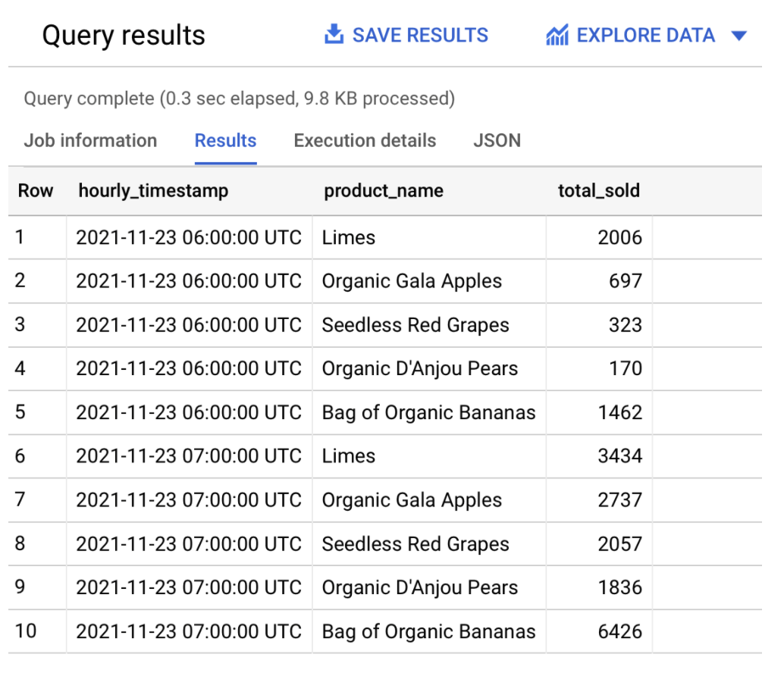Viewport: 784px width, 673px height.
Task: Click the product_name column header
Action: coord(383,190)
